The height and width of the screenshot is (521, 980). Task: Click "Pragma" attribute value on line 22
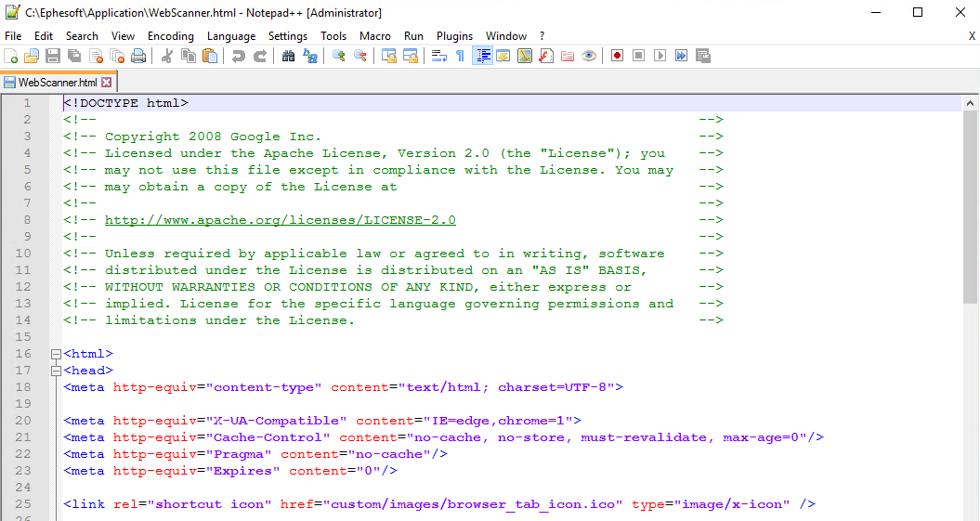(x=238, y=454)
